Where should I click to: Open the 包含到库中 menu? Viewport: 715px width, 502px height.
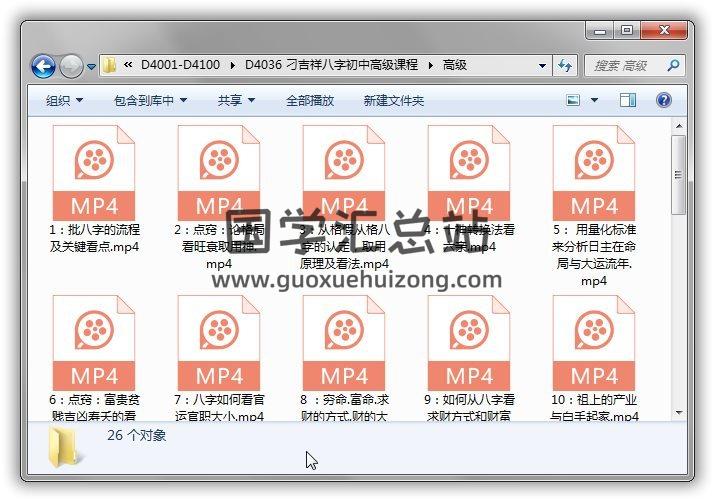(150, 100)
